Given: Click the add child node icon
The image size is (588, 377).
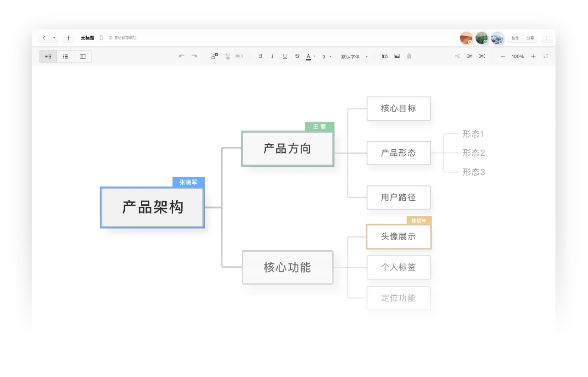Looking at the screenshot, I should click(x=214, y=56).
